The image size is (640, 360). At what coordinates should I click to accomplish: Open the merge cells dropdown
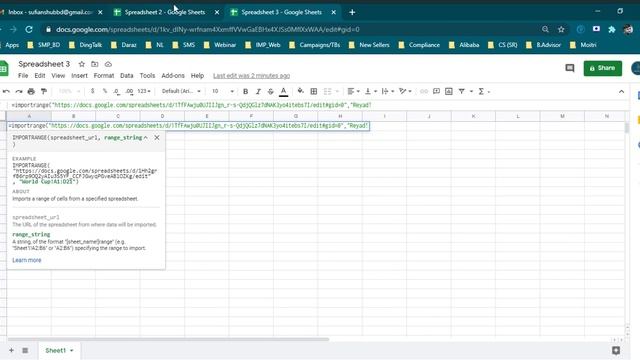pyautogui.click(x=337, y=91)
